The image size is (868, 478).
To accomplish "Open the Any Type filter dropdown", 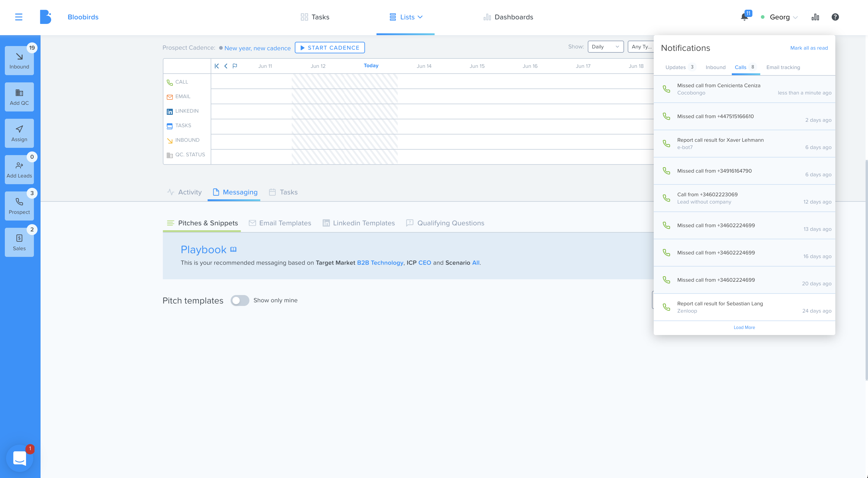I will (641, 47).
